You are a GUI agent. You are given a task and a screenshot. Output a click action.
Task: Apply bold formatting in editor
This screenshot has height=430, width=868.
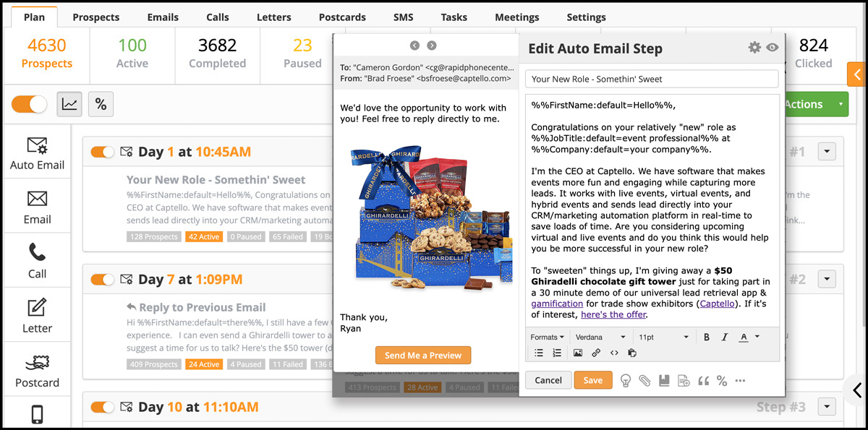click(707, 337)
